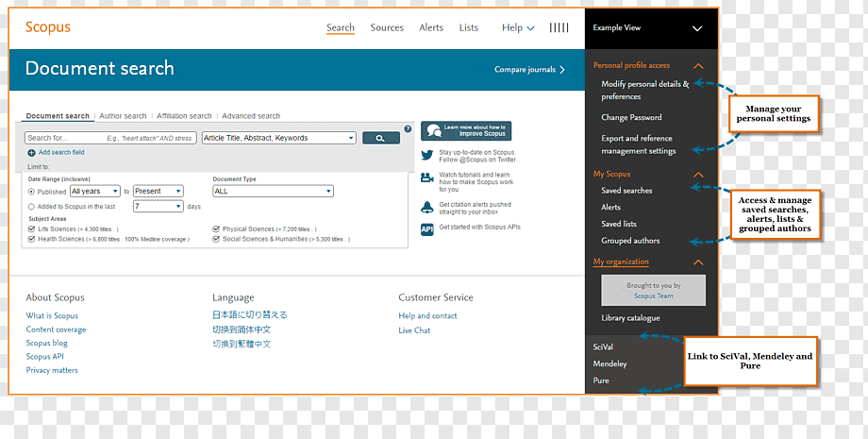The height and width of the screenshot is (439, 868).
Task: Open the Document Type ALL dropdown
Action: [x=274, y=191]
